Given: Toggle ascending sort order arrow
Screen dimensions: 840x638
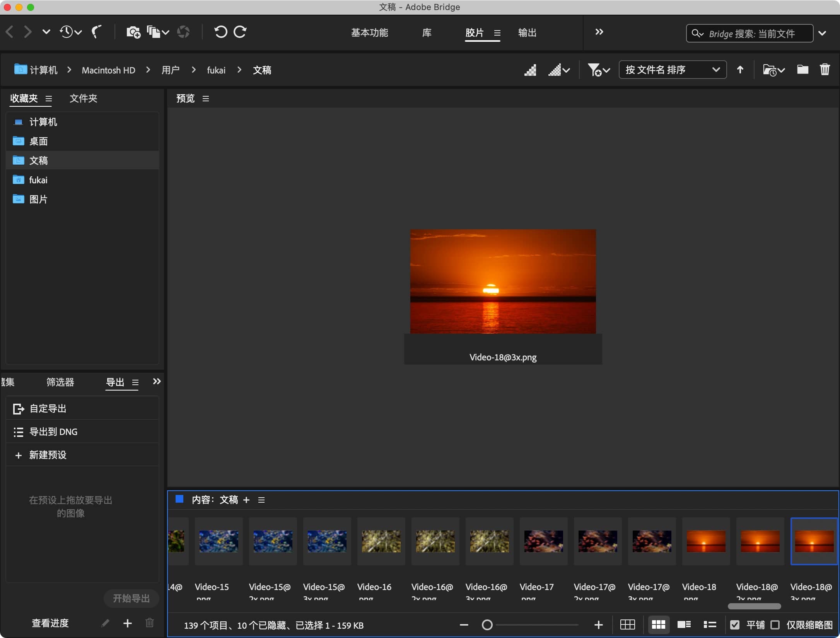Looking at the screenshot, I should tap(740, 70).
